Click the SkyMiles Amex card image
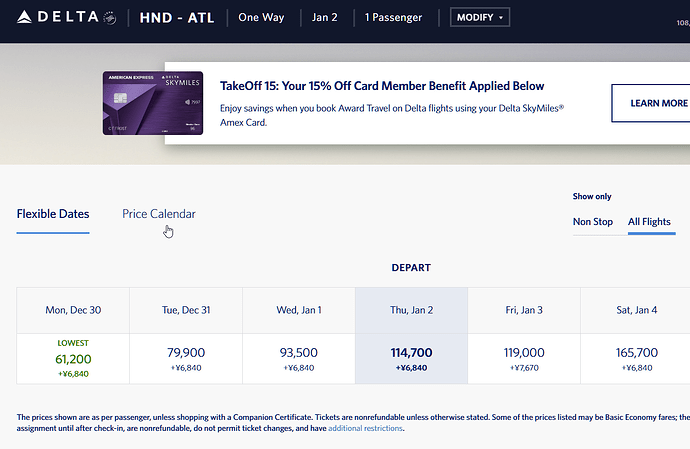The height and width of the screenshot is (449, 690). click(153, 103)
